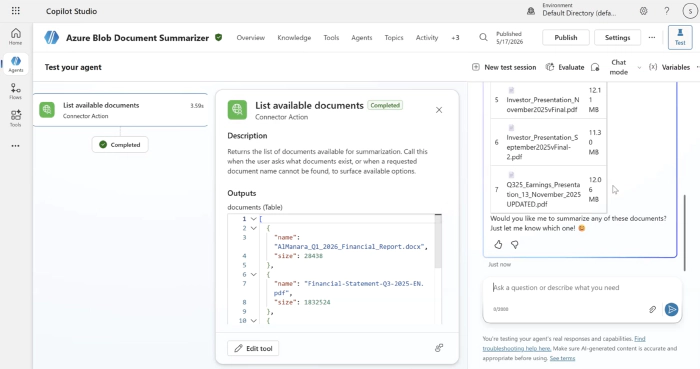The height and width of the screenshot is (369, 700).
Task: Select the List available documents activity card
Action: point(121,110)
